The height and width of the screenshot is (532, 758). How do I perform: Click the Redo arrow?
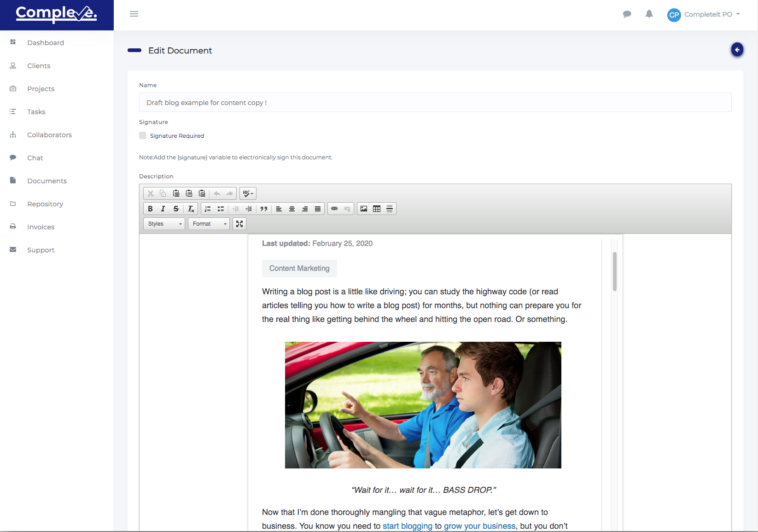(x=230, y=193)
